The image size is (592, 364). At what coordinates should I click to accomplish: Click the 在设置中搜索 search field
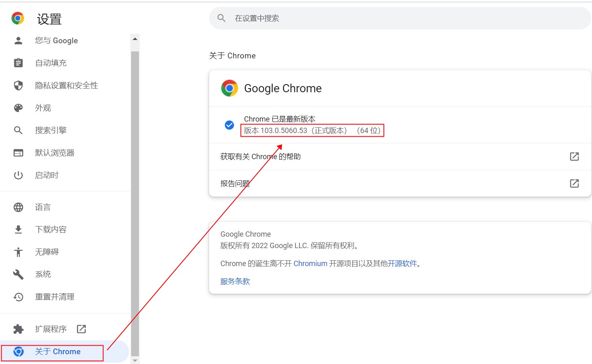tap(400, 18)
